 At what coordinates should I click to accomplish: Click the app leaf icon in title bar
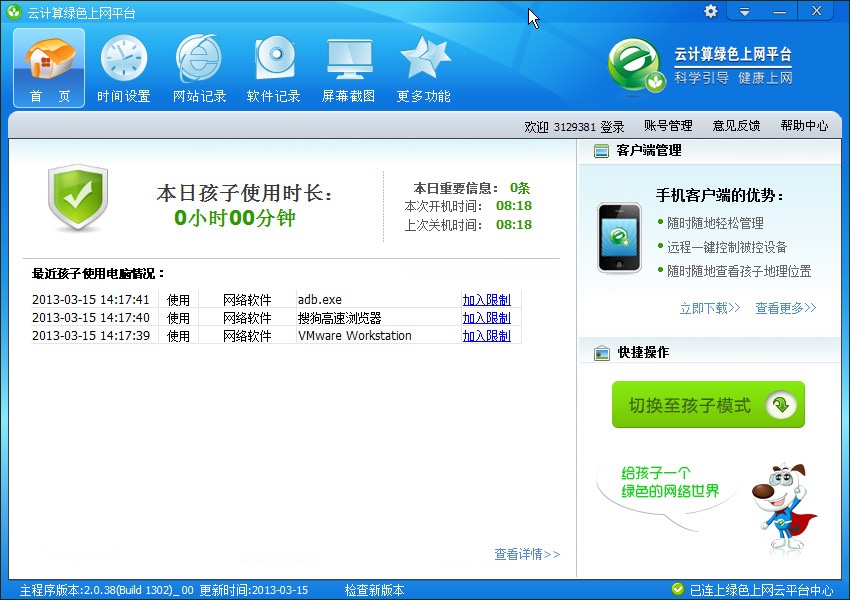[14, 12]
